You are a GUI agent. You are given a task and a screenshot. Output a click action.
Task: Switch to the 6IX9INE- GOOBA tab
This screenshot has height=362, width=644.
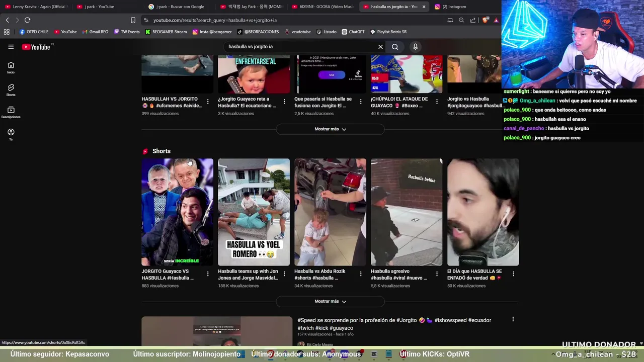point(323,7)
